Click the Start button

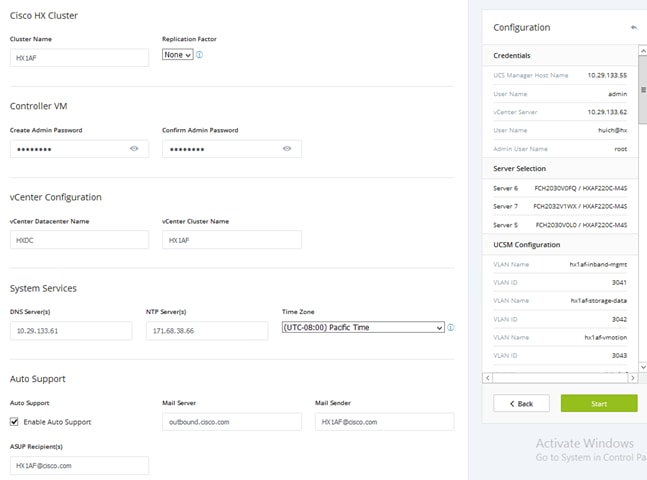coord(599,403)
